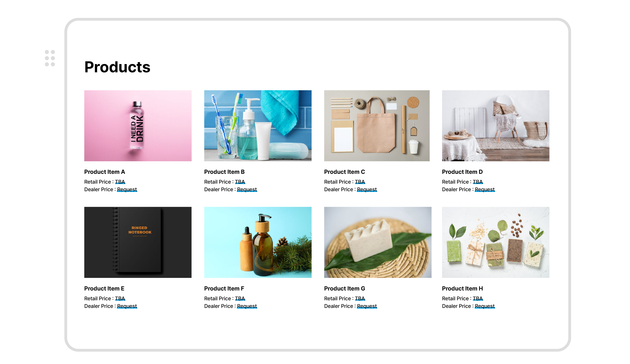Open the pink bottle product image
The height and width of the screenshot is (364, 630).
[138, 126]
